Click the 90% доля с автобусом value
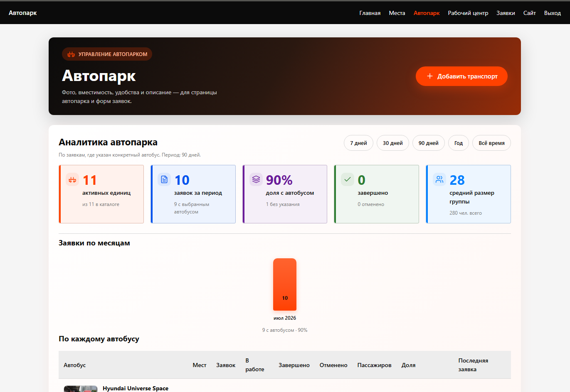 click(279, 180)
